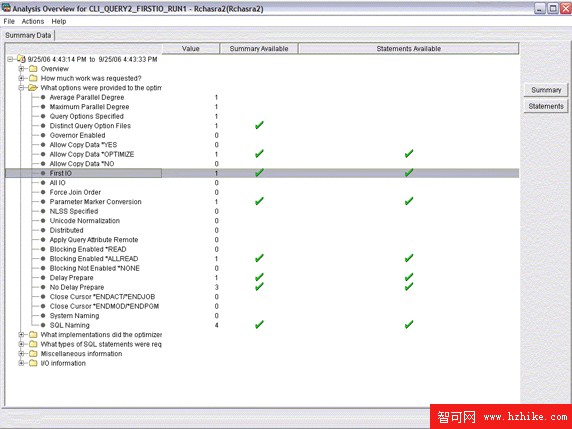572x429 pixels.
Task: Open the Actions menu
Action: (33, 22)
